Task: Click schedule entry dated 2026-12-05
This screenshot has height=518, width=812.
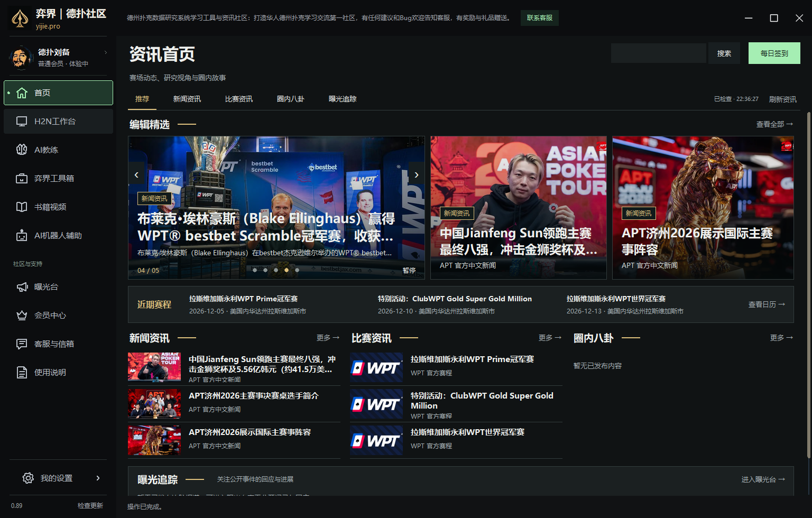Action: click(x=247, y=305)
